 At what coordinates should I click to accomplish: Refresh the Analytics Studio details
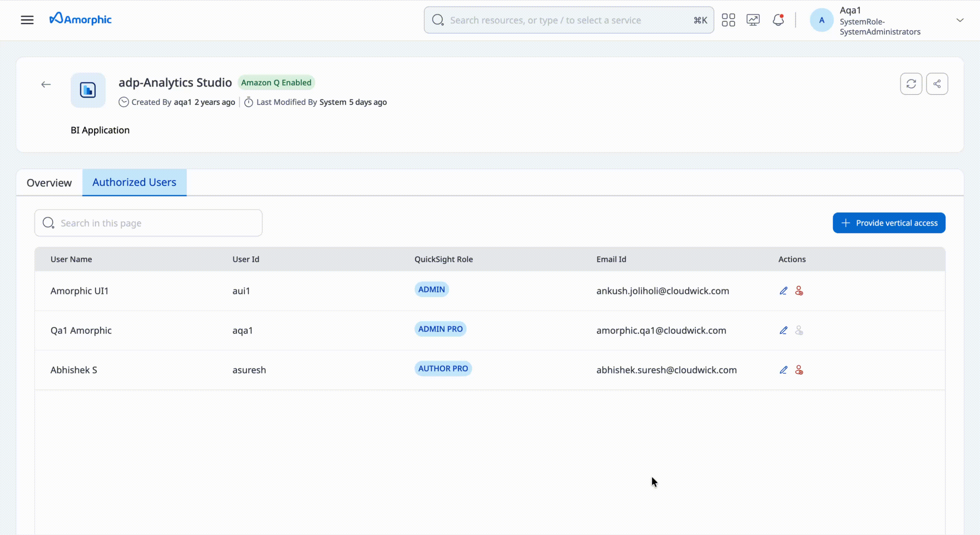point(911,84)
